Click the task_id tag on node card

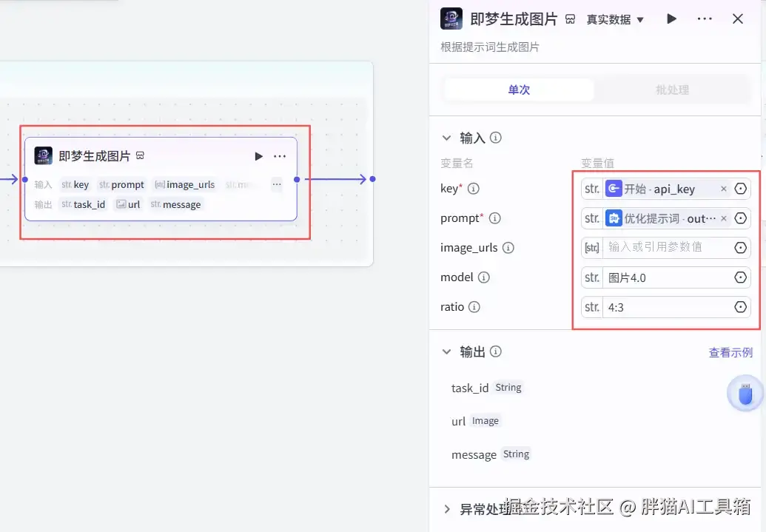[83, 204]
